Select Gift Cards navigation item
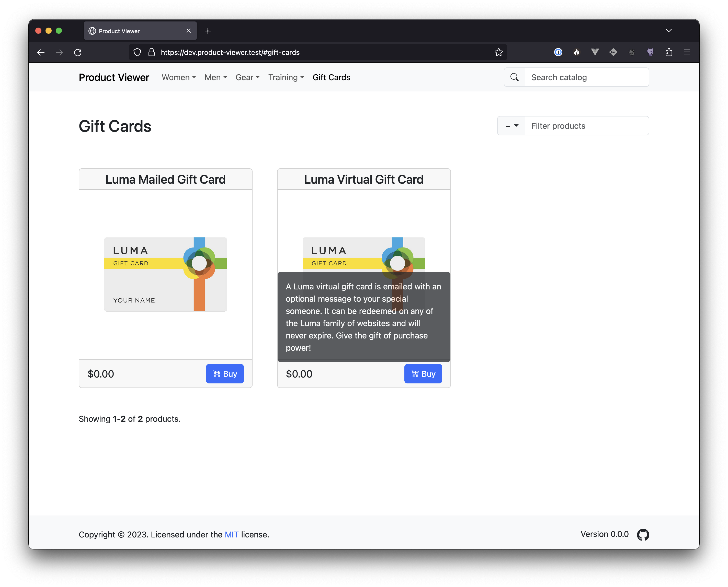This screenshot has width=728, height=587. coord(331,77)
